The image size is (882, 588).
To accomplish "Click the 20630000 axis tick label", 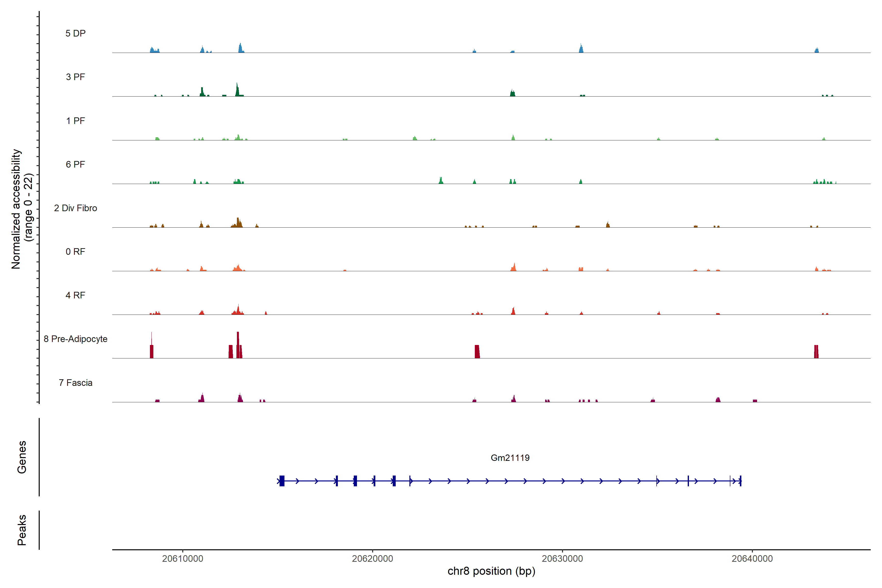I will coord(562,558).
